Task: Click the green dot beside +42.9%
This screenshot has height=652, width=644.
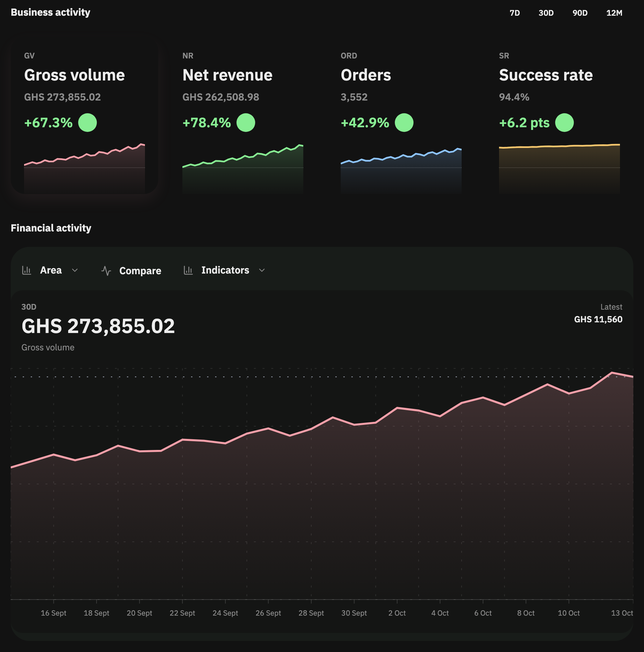Action: [x=404, y=123]
